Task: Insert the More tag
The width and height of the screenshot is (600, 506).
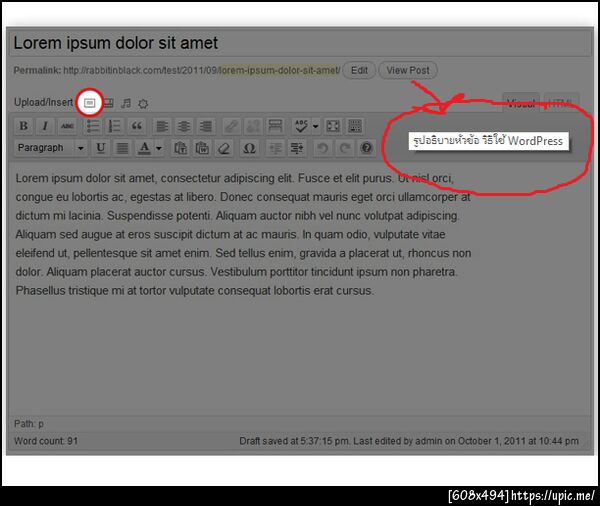Action: [x=275, y=126]
